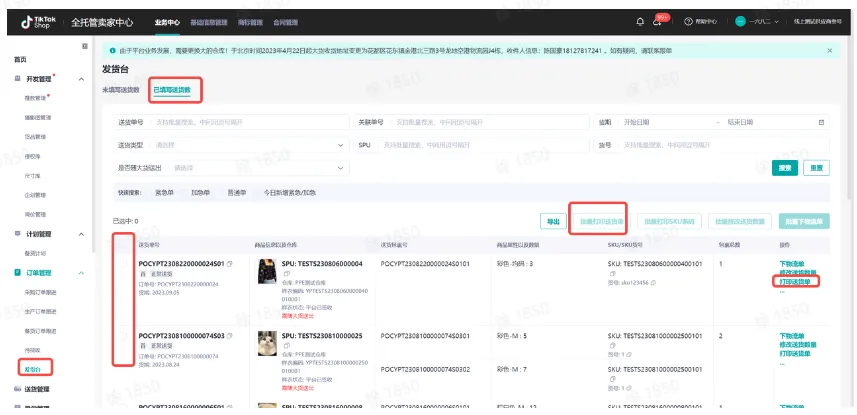Focus the 送货单号 input field

coord(230,122)
